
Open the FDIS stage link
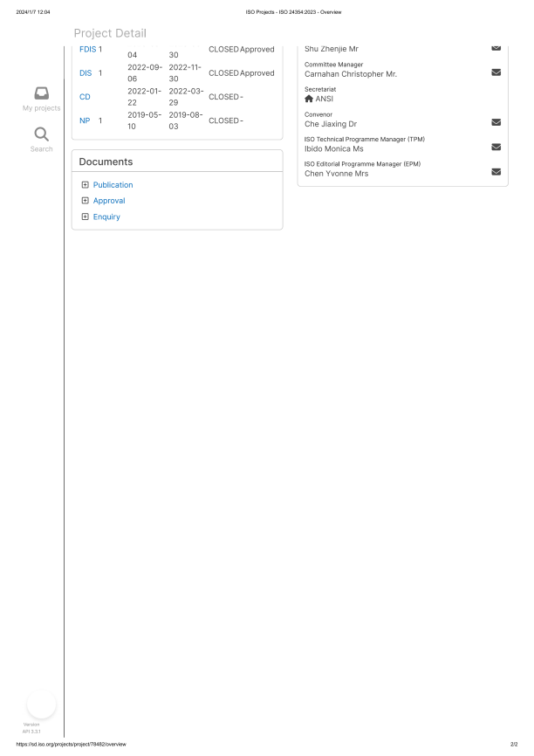87,49
